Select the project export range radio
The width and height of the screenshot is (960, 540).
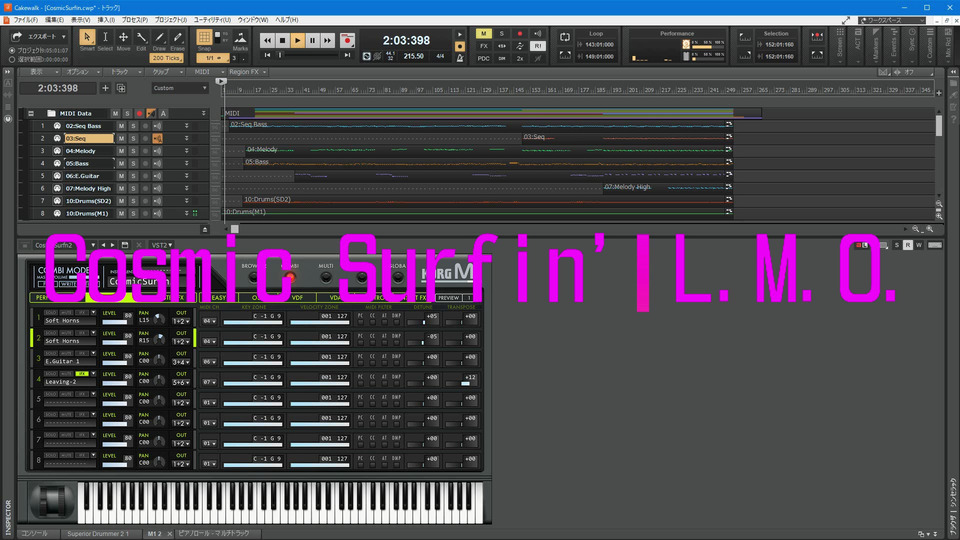[12, 50]
